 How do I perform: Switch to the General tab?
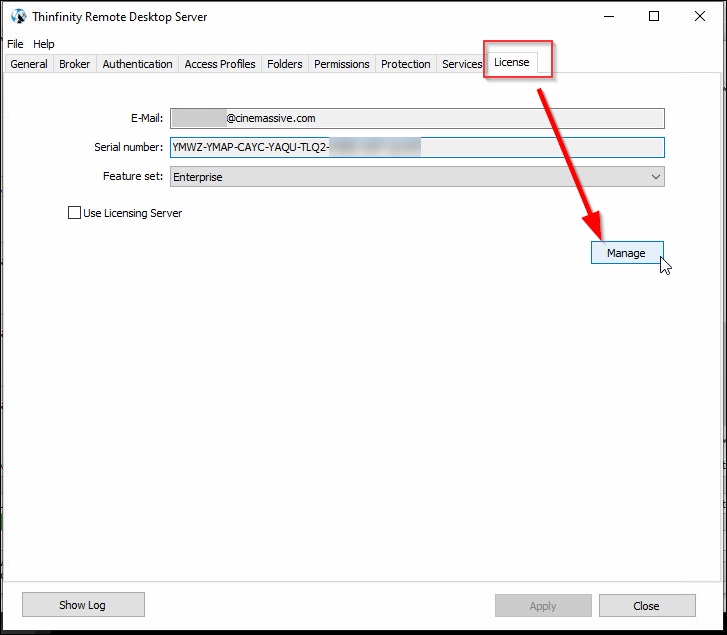(x=29, y=64)
